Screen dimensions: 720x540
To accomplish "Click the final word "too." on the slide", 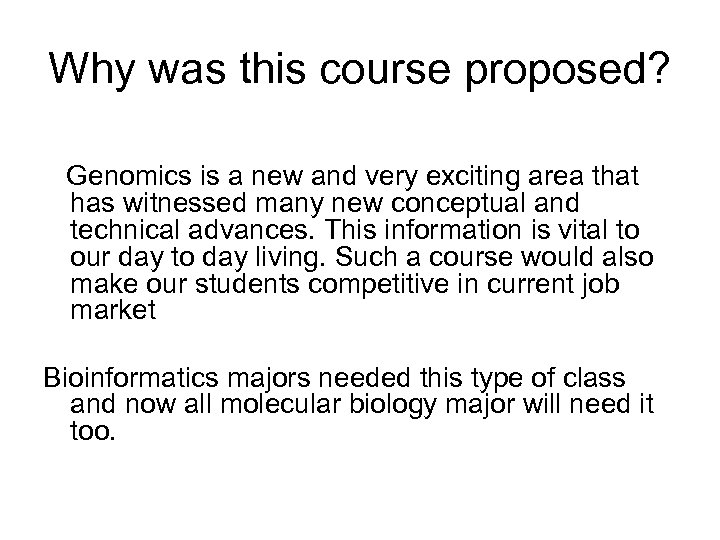I will click(95, 431).
